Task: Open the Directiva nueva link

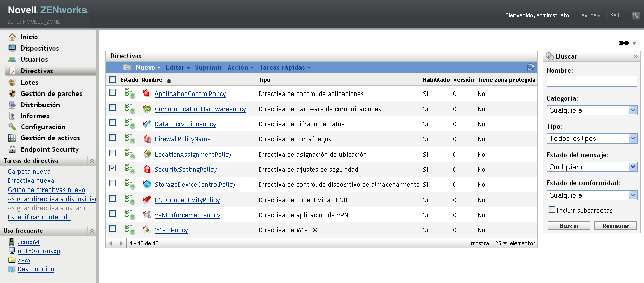Action: (31, 181)
